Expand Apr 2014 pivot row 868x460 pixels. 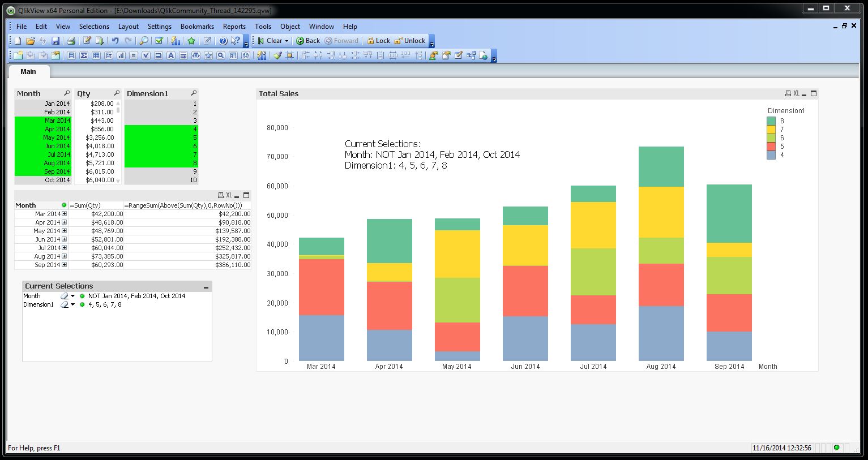click(65, 222)
